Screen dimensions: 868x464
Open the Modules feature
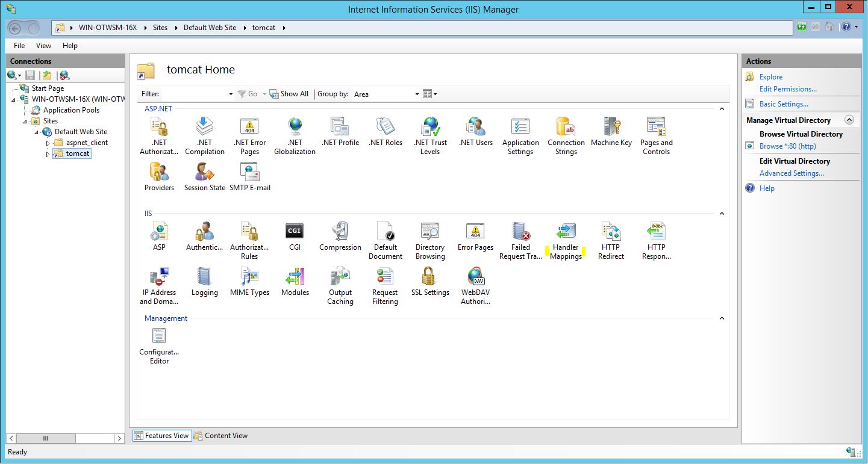pyautogui.click(x=295, y=282)
